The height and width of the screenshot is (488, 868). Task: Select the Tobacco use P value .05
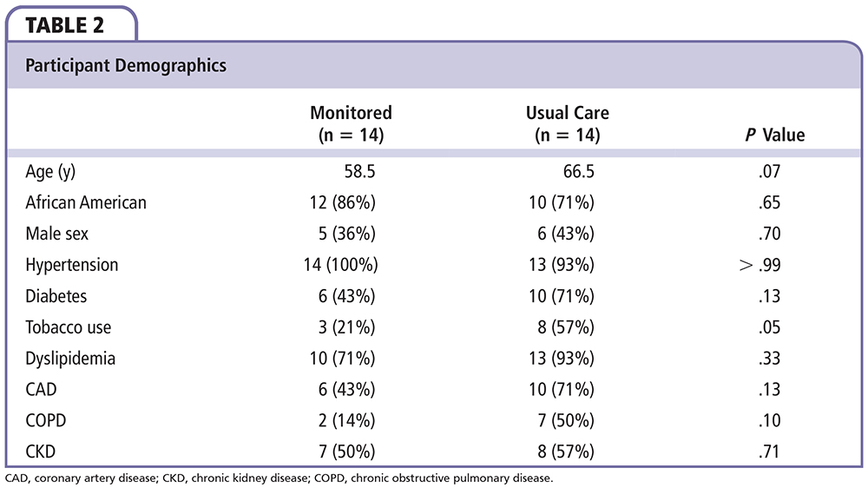click(768, 327)
